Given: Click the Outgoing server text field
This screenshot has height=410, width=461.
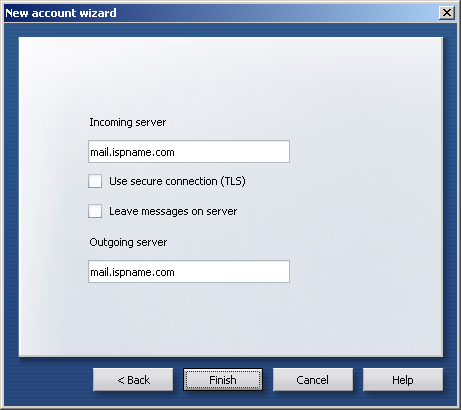Looking at the screenshot, I should coord(189,272).
